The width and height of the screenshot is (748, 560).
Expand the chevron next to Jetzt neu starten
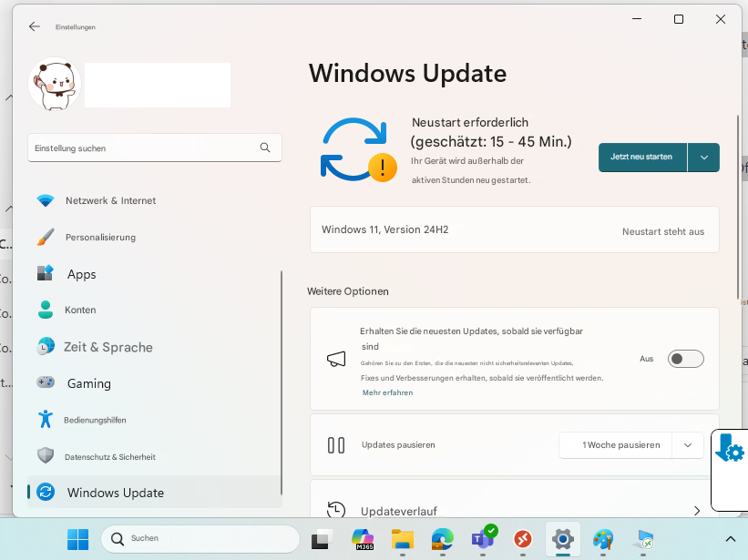[703, 157]
